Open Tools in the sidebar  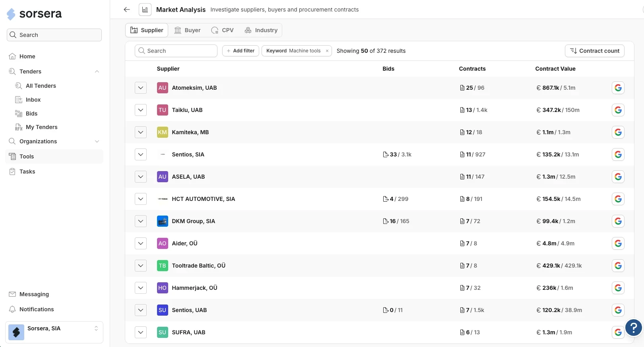click(x=54, y=156)
